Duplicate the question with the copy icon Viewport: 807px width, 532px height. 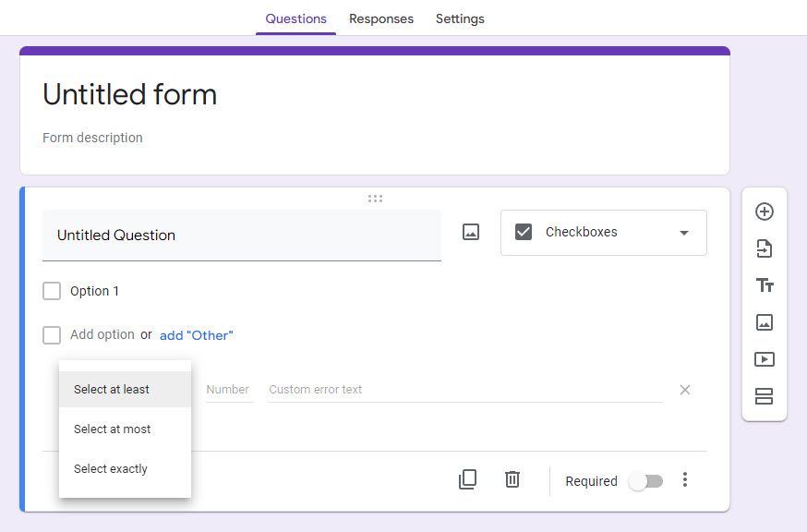coord(468,479)
